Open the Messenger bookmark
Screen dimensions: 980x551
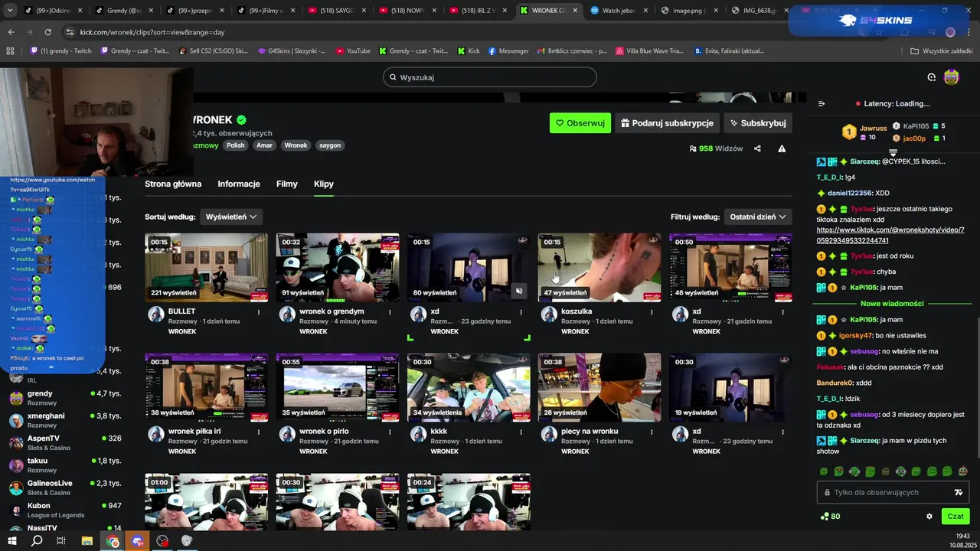(x=508, y=51)
